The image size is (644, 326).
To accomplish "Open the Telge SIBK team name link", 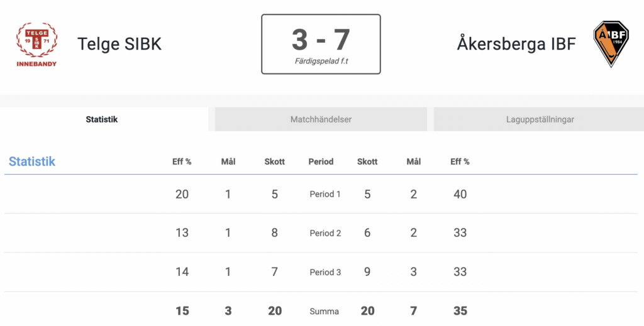I will (x=119, y=44).
